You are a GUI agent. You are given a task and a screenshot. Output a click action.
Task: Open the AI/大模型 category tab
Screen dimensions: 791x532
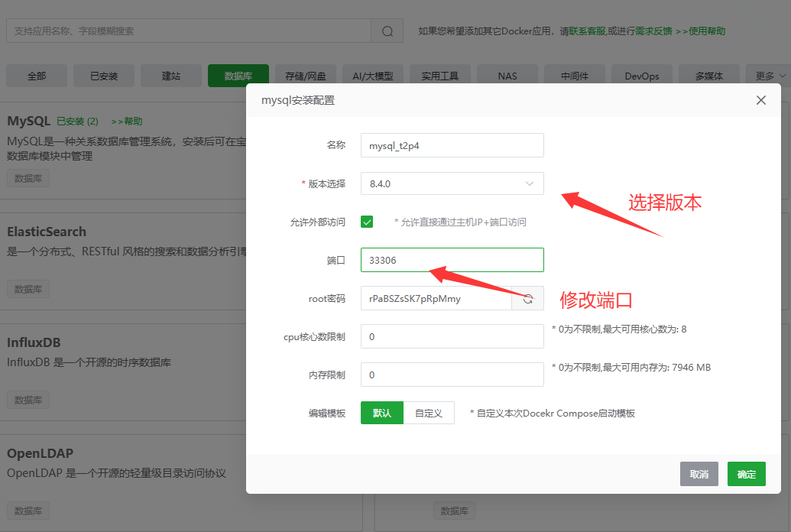click(373, 76)
